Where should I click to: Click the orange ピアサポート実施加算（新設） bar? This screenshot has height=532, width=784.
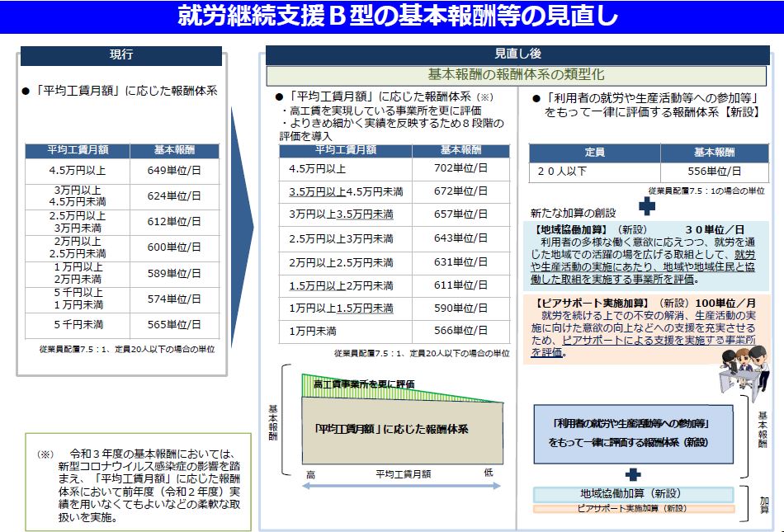632,509
